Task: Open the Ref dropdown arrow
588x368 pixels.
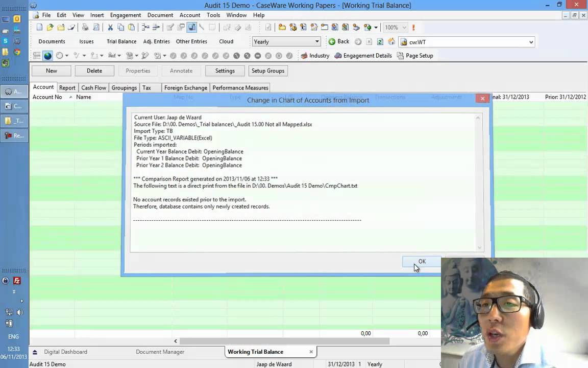Action: pos(119,56)
